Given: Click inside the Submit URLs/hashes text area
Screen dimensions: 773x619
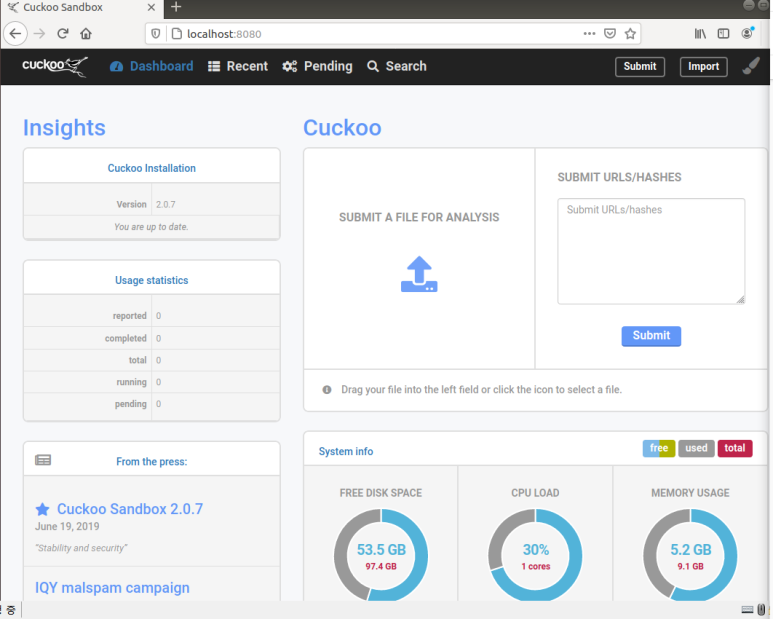Looking at the screenshot, I should [651, 251].
